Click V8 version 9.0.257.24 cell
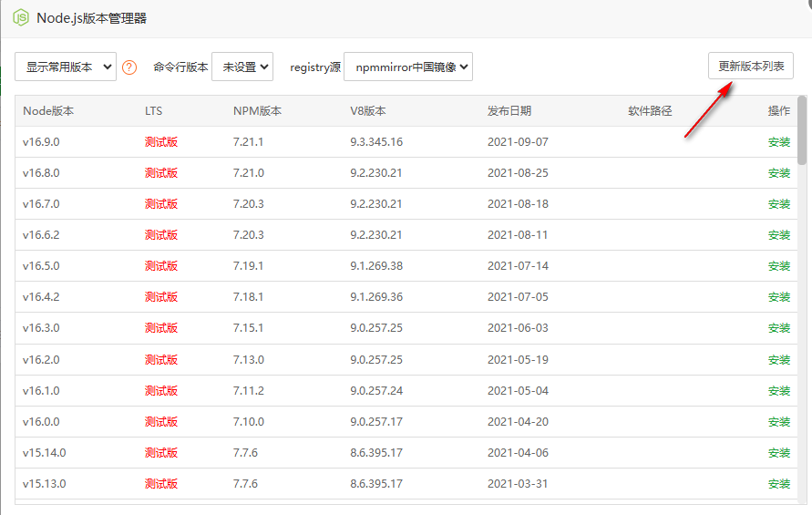The width and height of the screenshot is (812, 515). 376,391
